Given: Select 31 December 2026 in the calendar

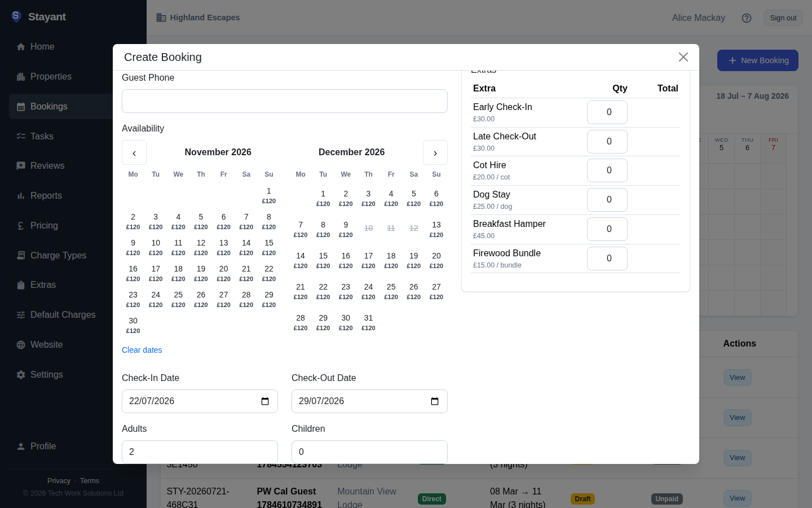Looking at the screenshot, I should pos(368,322).
